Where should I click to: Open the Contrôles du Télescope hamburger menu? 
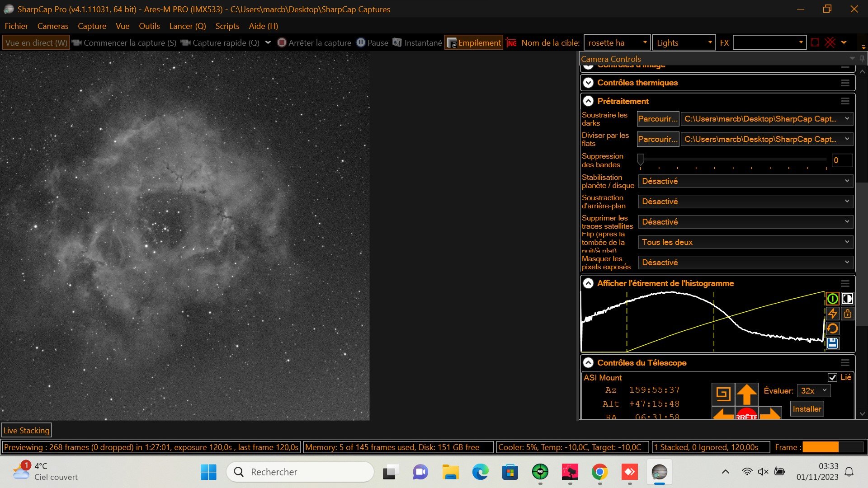click(845, 363)
